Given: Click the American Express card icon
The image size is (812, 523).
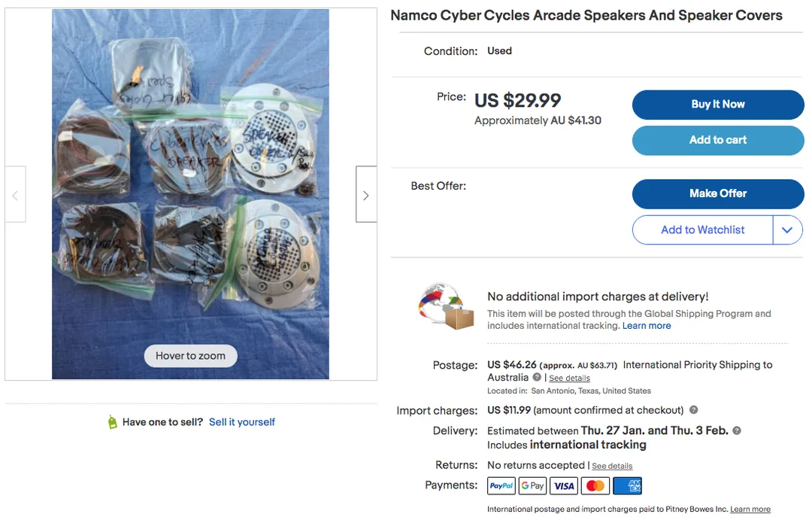Looking at the screenshot, I should [627, 486].
